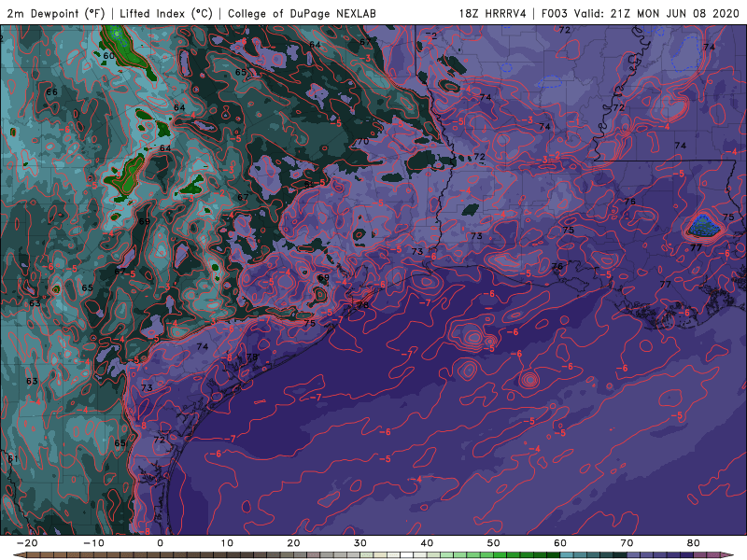
Task: Click the 60 label on the color scale
Action: (560, 543)
